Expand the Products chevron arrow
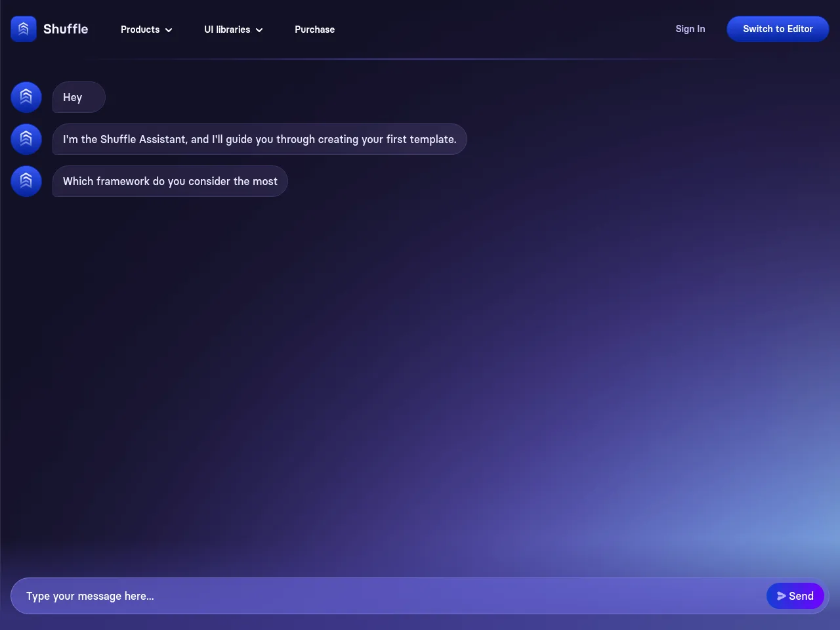Image resolution: width=840 pixels, height=630 pixels. (x=169, y=30)
